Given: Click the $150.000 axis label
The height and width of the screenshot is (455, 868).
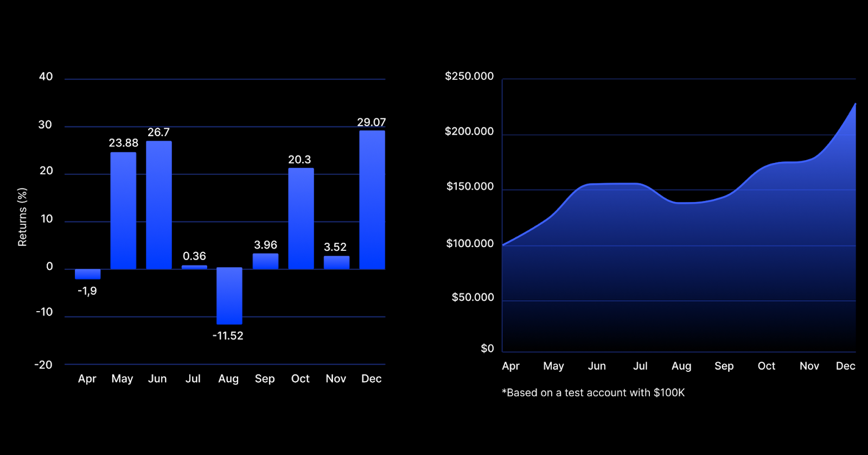Looking at the screenshot, I should pos(470,186).
